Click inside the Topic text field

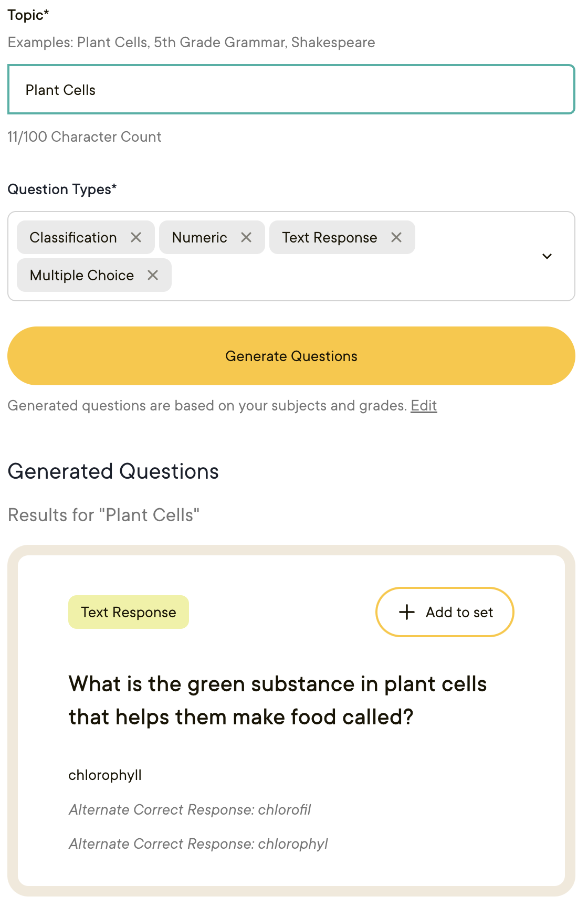[291, 89]
